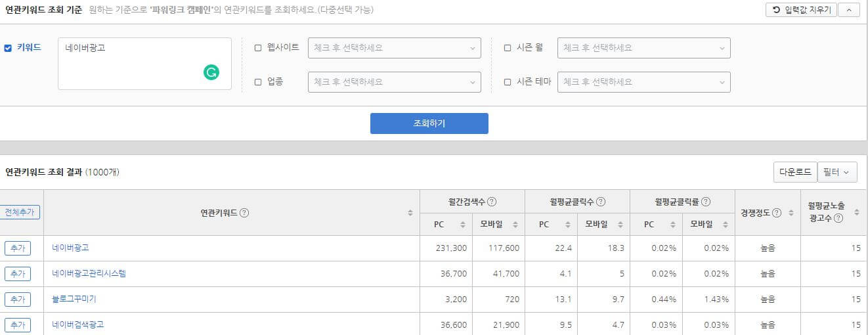Sort by 연관키워드 column arrows
This screenshot has height=335, width=868.
(410, 213)
